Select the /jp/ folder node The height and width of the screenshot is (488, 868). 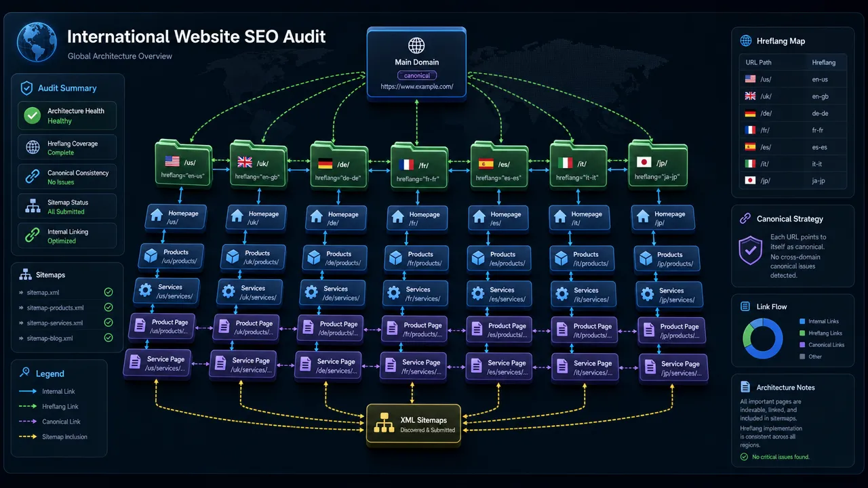click(658, 162)
